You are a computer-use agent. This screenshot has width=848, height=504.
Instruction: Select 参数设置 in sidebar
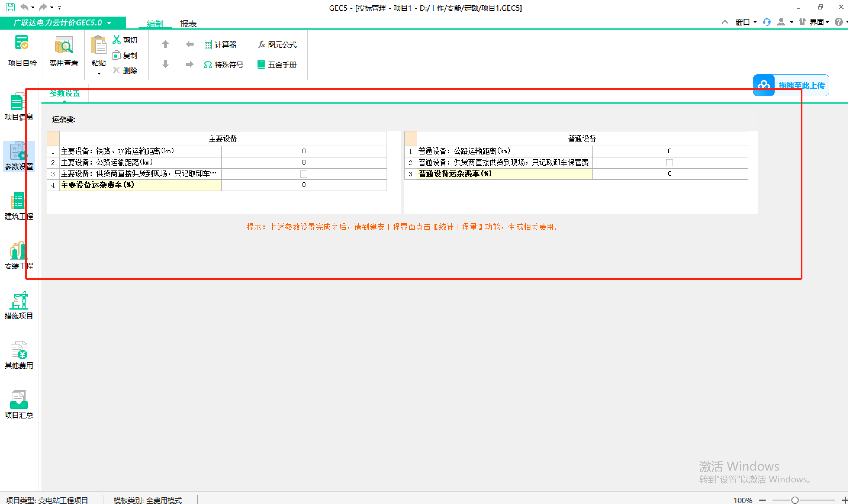(x=19, y=156)
